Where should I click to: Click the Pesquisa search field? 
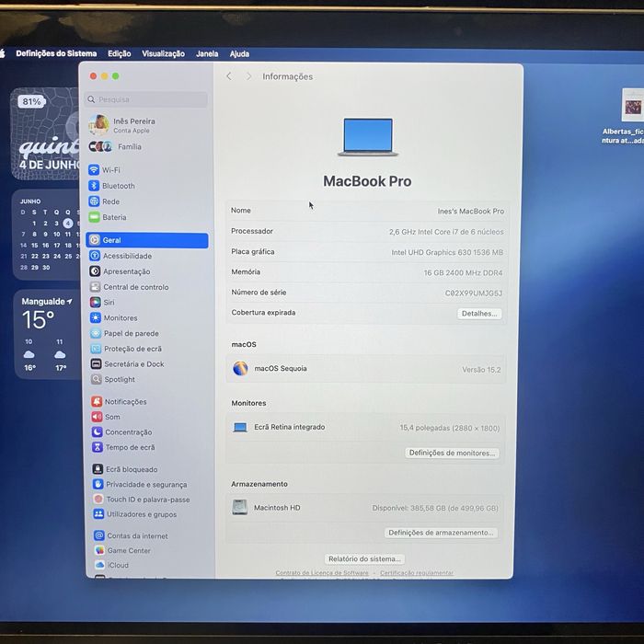146,99
